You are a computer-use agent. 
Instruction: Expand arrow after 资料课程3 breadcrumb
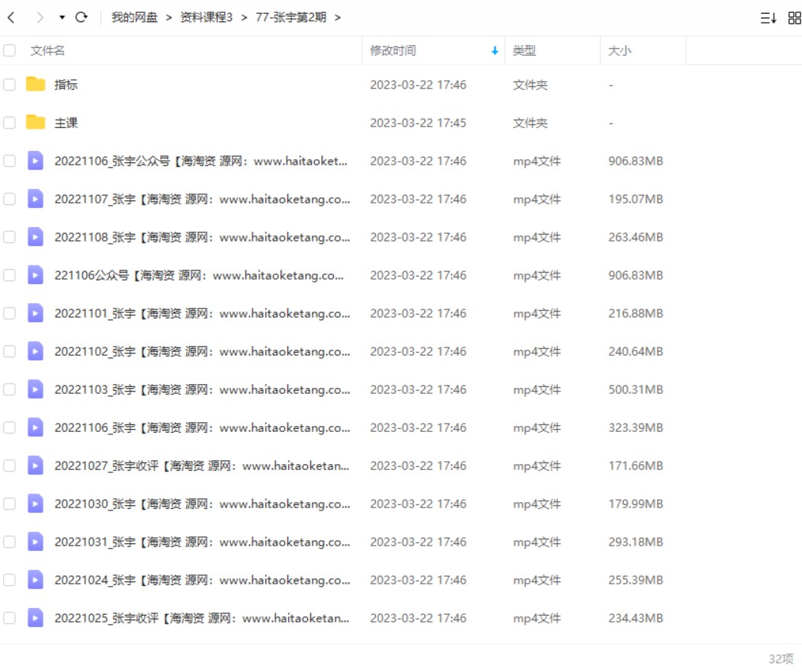[x=244, y=18]
